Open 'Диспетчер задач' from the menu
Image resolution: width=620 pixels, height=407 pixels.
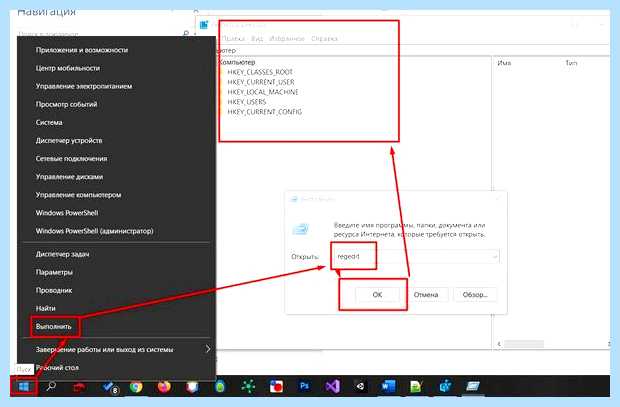[62, 254]
